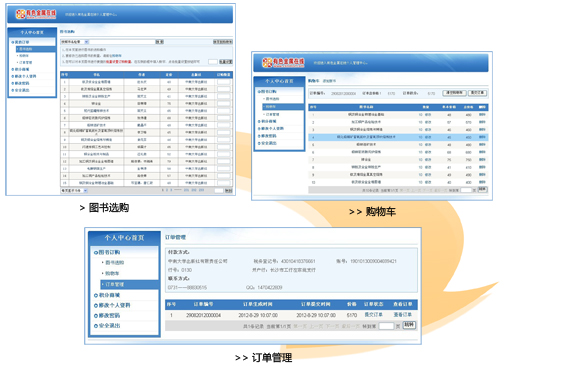Focus the order quantity field for book row 1
This screenshot has width=584, height=377.
pyautogui.click(x=223, y=82)
